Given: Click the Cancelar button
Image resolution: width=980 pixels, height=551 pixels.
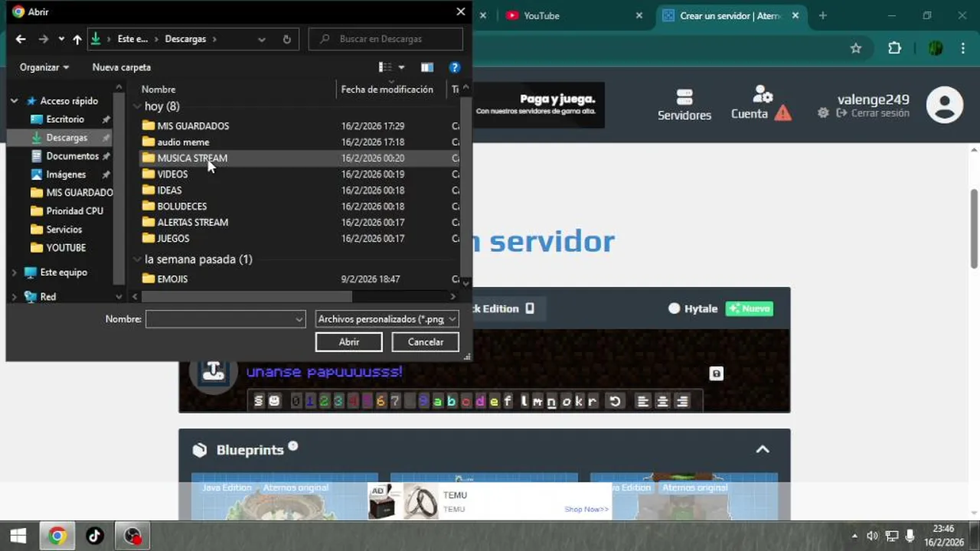Looking at the screenshot, I should point(426,342).
